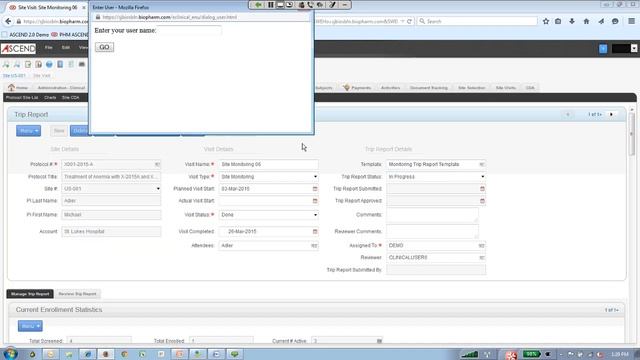Open the Trip Report Approved calendar icon
Screen dimensions: 640x360
[x=482, y=201]
